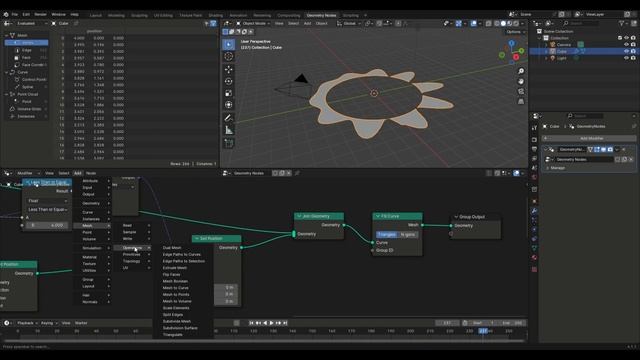Toggle Collection visibility eye in outliner

coord(626,38)
